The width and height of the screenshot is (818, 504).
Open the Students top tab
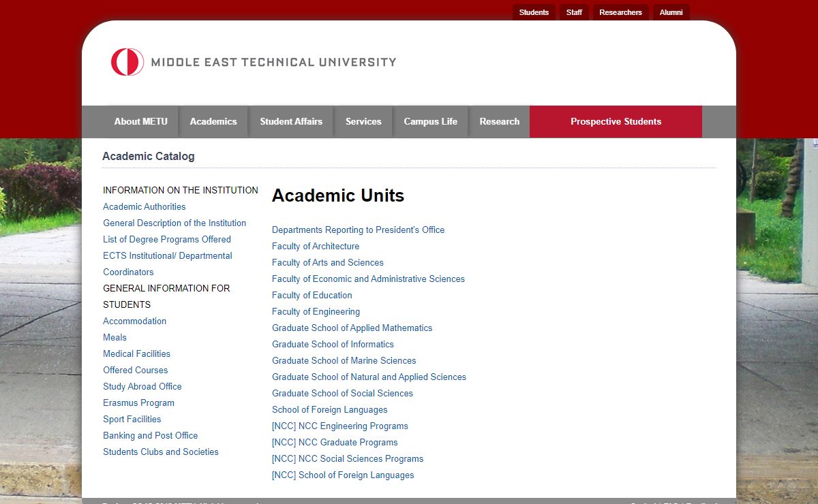534,12
